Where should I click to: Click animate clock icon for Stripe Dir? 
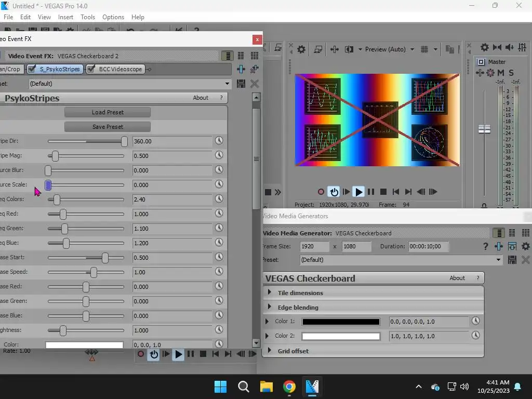point(219,140)
